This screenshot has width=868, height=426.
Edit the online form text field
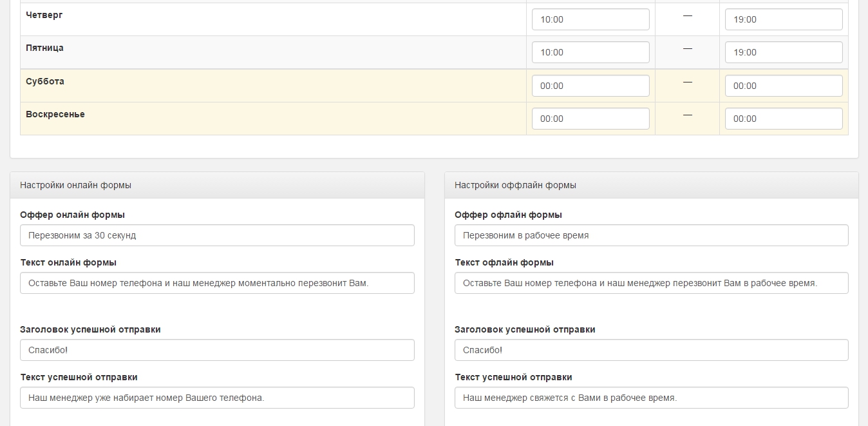click(x=217, y=283)
